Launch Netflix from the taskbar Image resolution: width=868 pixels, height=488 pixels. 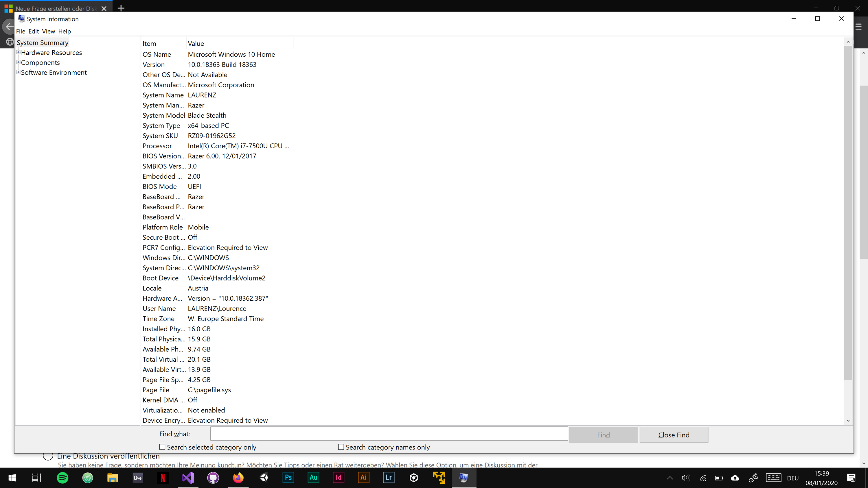tap(163, 478)
